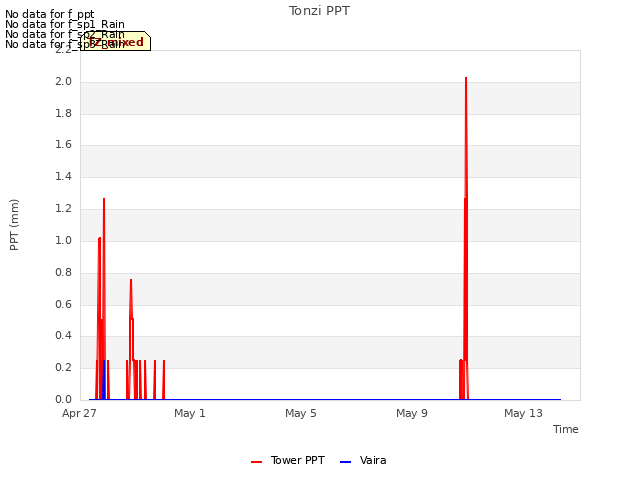Click the 1.0 y-axis tick label
This screenshot has height=480, width=640.
[x=63, y=240]
